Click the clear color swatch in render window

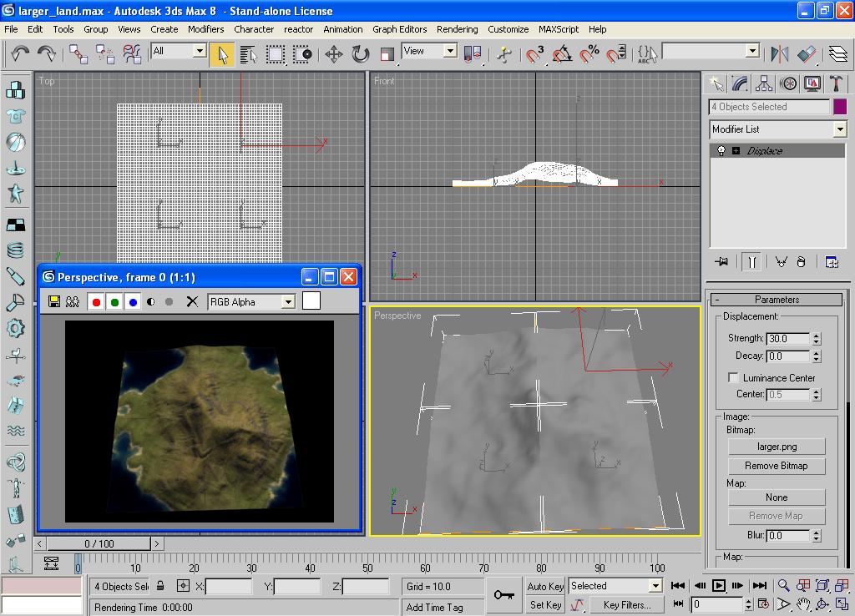click(x=311, y=301)
